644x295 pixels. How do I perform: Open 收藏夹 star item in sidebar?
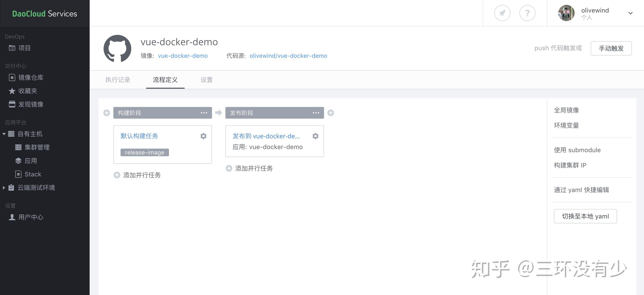tap(28, 91)
